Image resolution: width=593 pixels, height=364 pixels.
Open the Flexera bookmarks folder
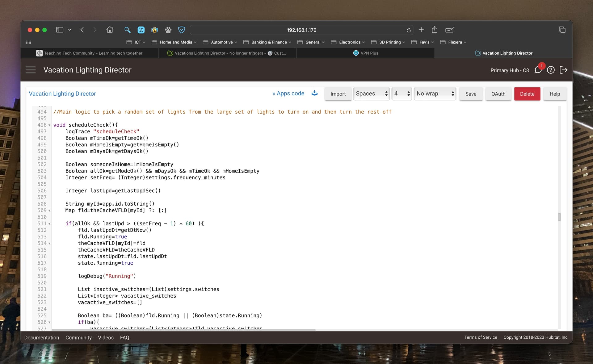tap(453, 42)
